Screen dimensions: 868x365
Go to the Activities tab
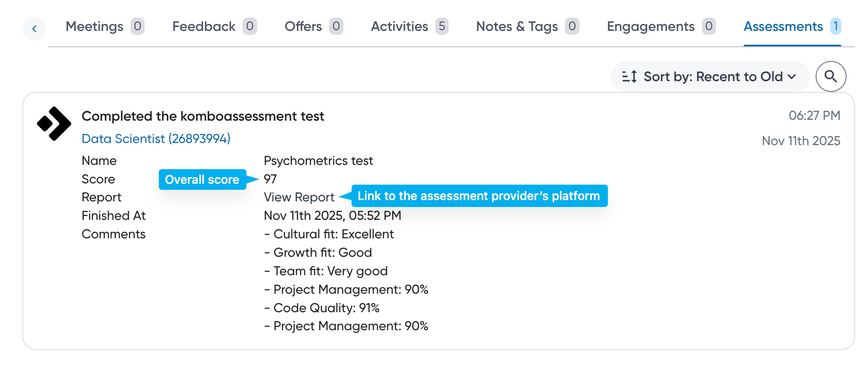click(x=399, y=27)
